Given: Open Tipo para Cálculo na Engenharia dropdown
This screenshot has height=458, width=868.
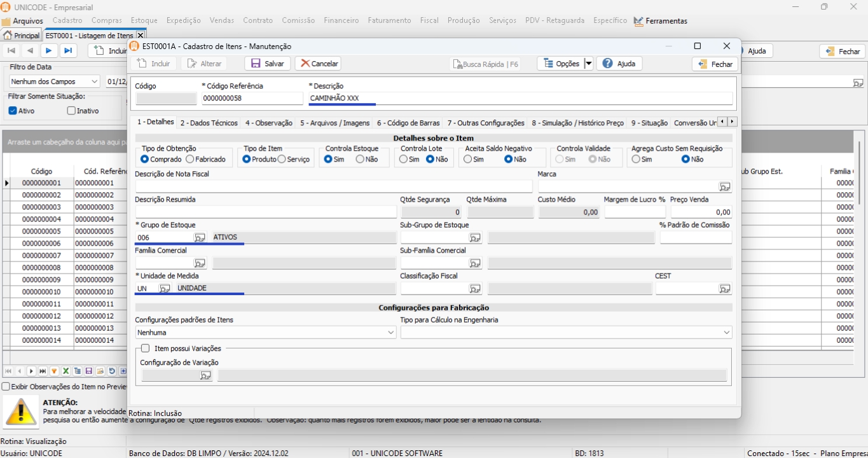Looking at the screenshot, I should [726, 333].
